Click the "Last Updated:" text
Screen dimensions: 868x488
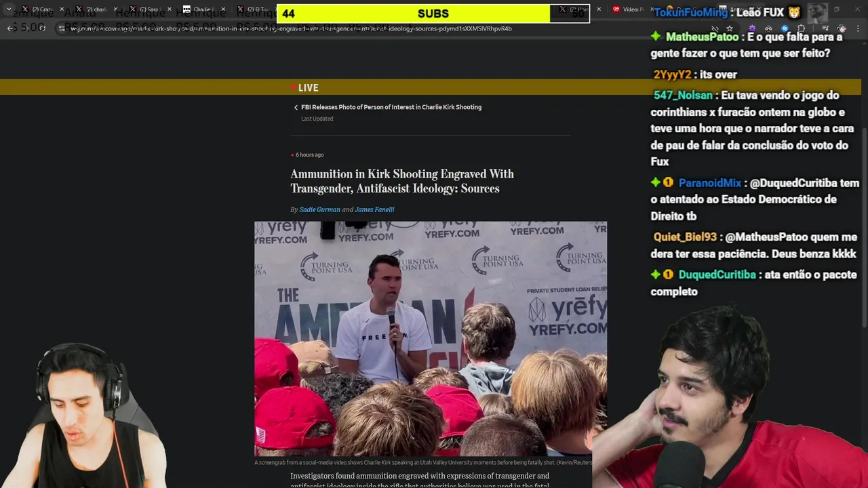tap(317, 119)
